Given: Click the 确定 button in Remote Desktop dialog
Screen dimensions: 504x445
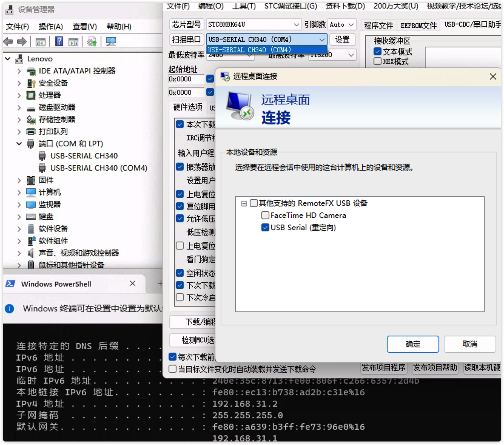Looking at the screenshot, I should pyautogui.click(x=413, y=344).
